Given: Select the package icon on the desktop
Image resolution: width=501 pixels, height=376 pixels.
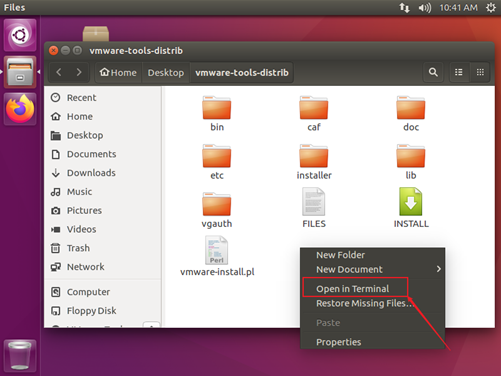Looking at the screenshot, I should tap(96, 34).
